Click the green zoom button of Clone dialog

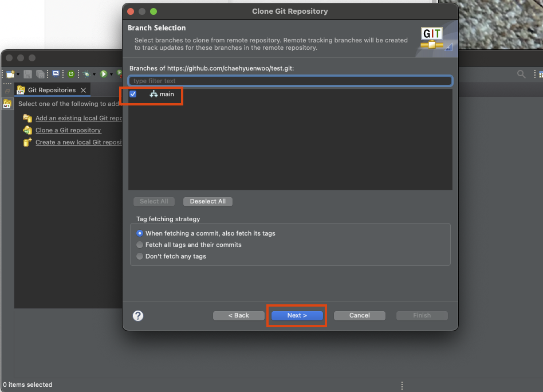pos(154,11)
